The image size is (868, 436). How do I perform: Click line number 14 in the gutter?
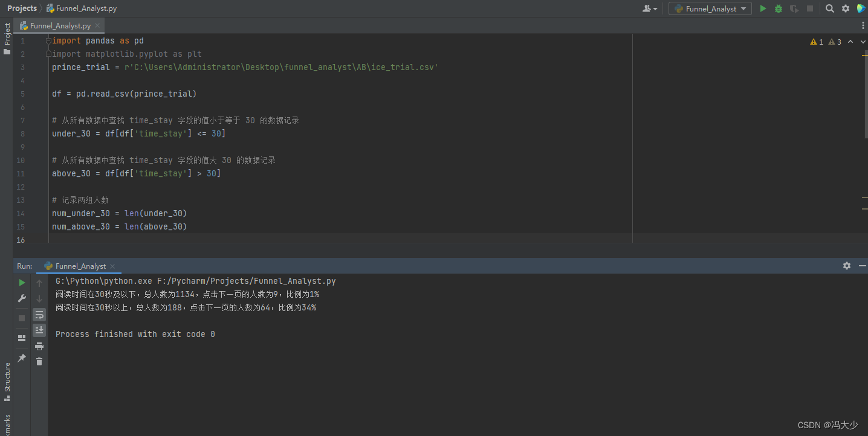(x=21, y=214)
